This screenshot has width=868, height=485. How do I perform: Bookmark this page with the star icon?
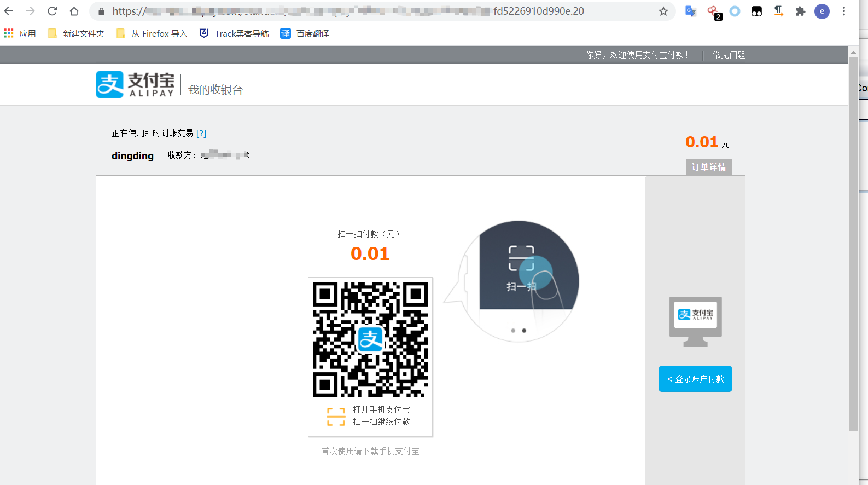click(663, 11)
